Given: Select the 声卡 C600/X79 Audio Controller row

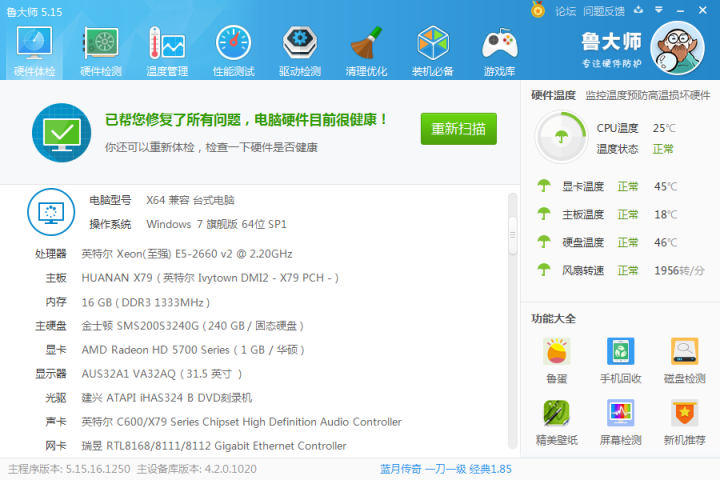Looking at the screenshot, I should [x=223, y=422].
